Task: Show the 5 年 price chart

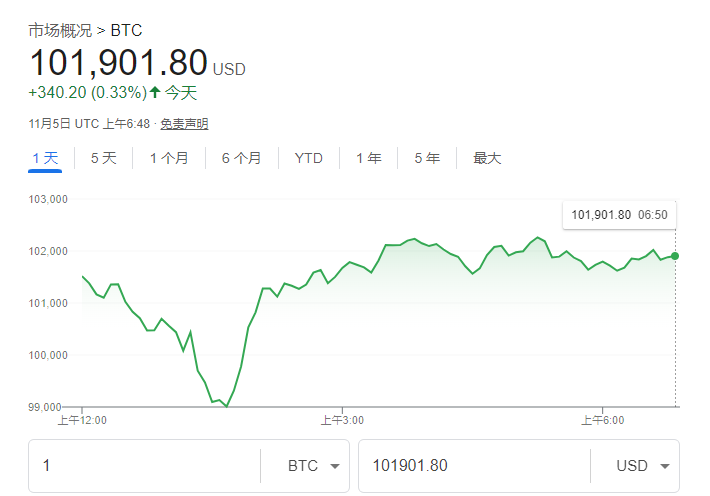Action: 426,158
